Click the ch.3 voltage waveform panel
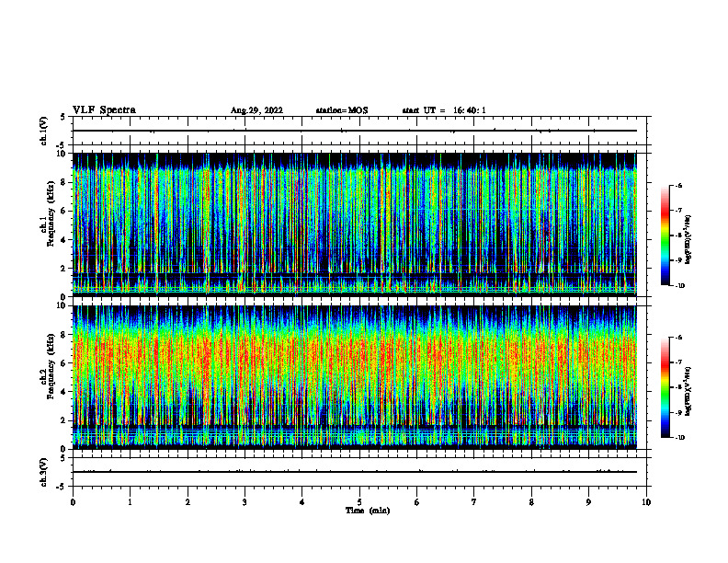728x563 pixels. (359, 472)
